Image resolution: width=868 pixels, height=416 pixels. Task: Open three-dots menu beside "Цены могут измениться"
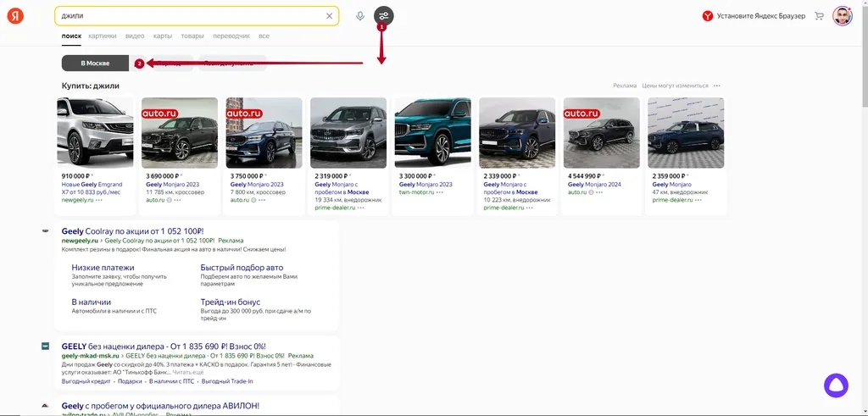[717, 86]
